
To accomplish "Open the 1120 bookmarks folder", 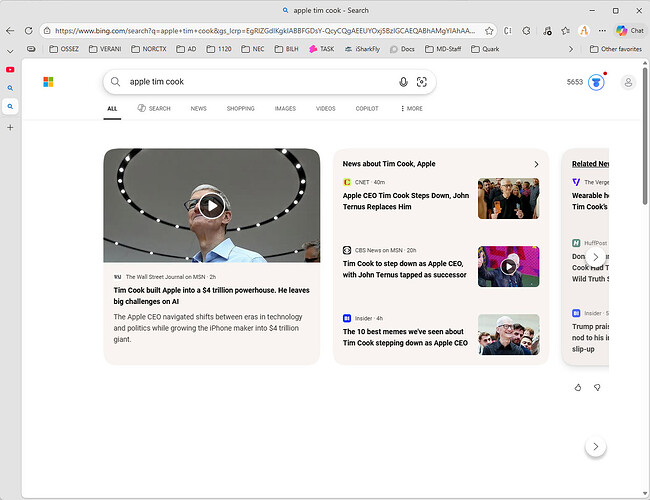I will point(219,49).
